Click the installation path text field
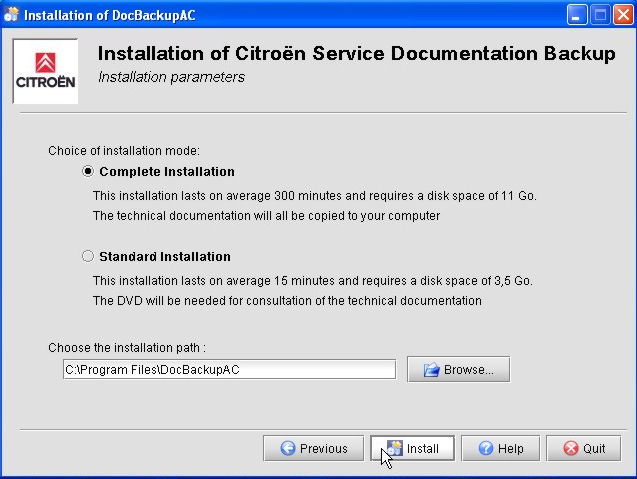Viewport: 637px width, 479px height. pos(229,370)
